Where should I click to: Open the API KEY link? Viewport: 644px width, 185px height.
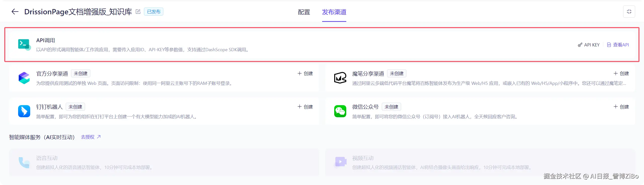[592, 45]
